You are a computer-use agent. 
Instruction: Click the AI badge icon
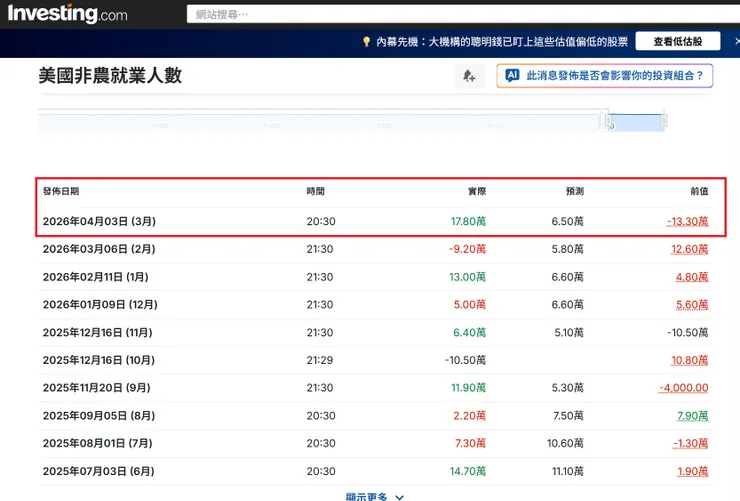512,75
